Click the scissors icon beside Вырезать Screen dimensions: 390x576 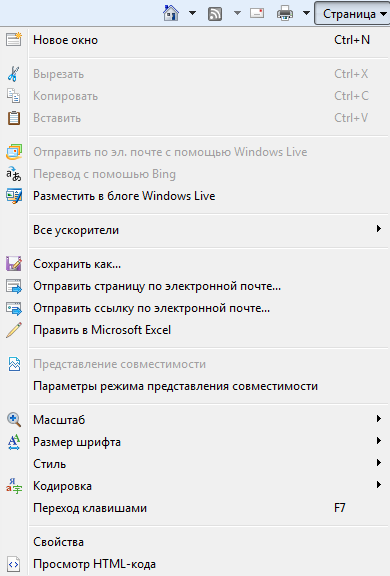[14, 74]
